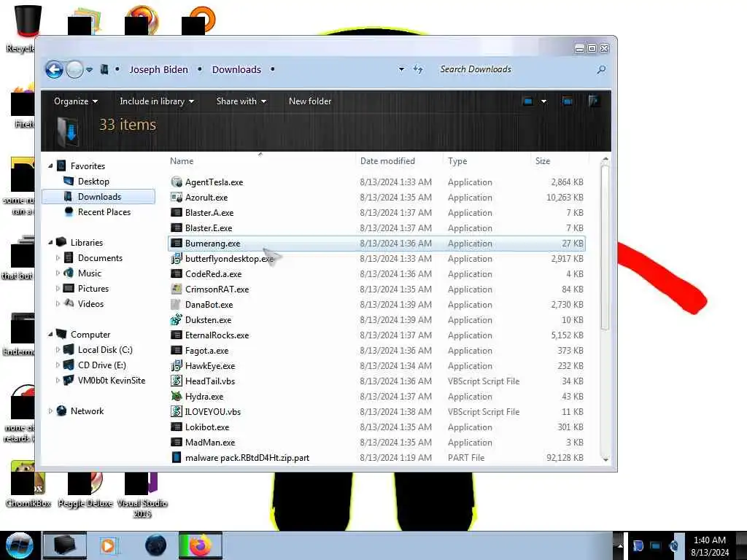Viewport: 747px width, 560px height.
Task: Click the refresh icon beside address bar
Action: pos(418,69)
